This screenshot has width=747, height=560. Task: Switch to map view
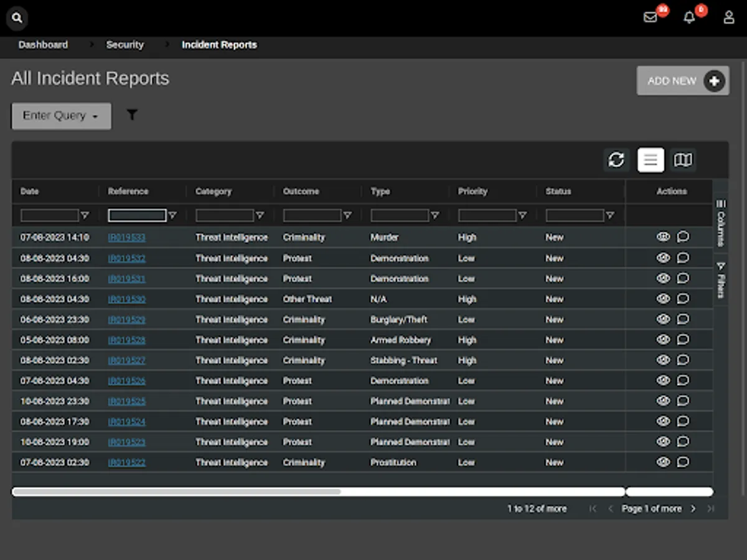tap(683, 160)
